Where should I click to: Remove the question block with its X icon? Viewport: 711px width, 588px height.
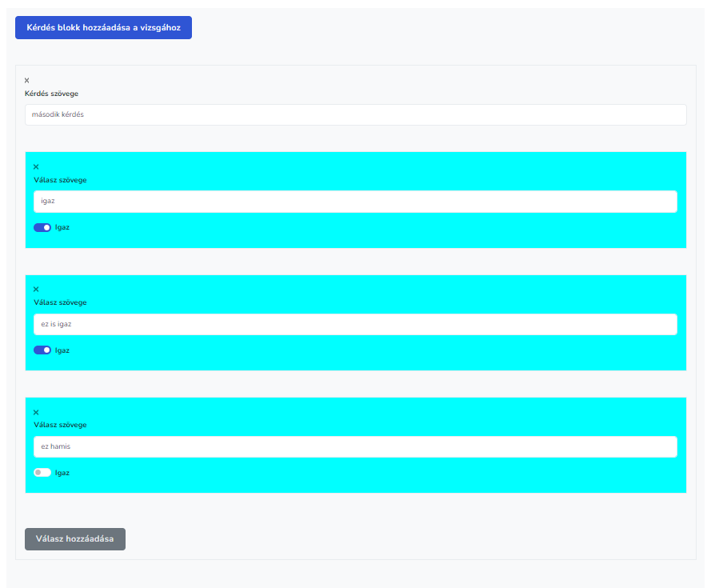tap(26, 80)
